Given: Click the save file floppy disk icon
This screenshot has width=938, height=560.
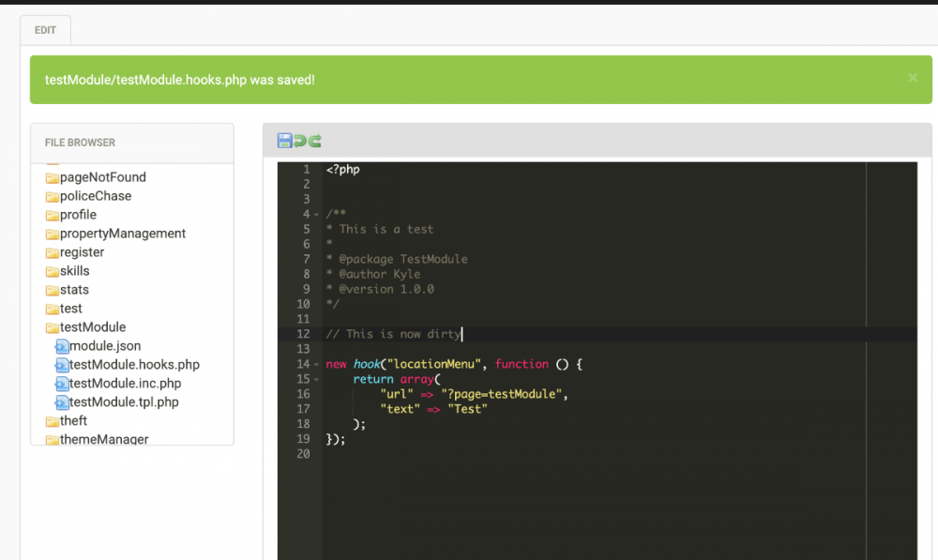Looking at the screenshot, I should 284,141.
